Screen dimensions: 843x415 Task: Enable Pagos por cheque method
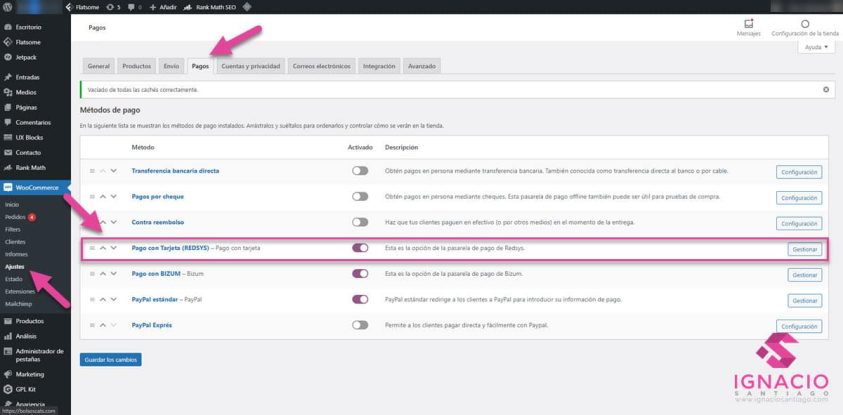point(360,197)
